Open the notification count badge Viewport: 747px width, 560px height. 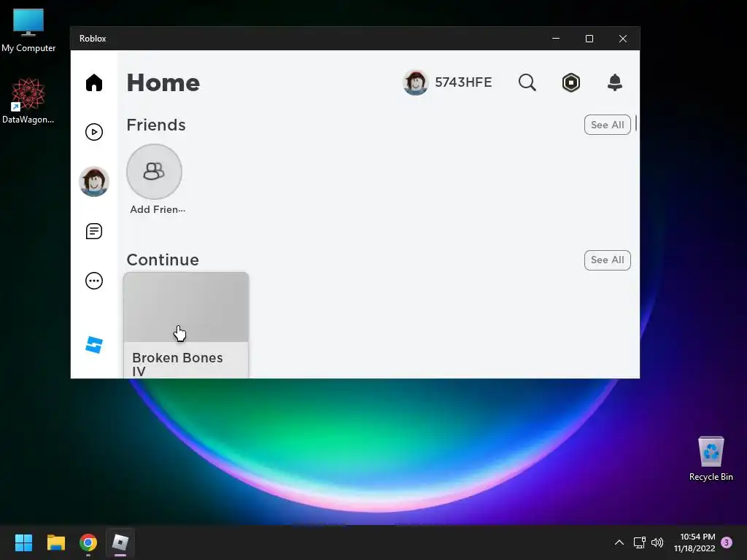click(727, 542)
